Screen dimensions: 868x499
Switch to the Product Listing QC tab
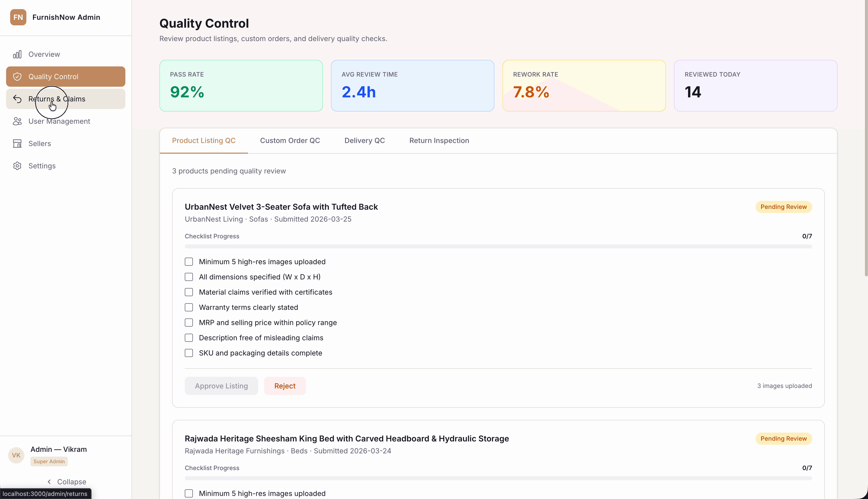(x=203, y=140)
